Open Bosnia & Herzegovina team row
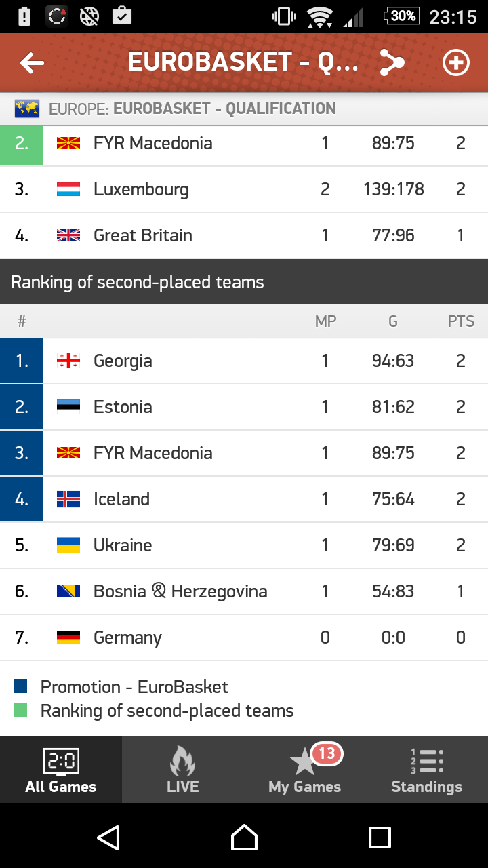This screenshot has width=488, height=868. 244,591
